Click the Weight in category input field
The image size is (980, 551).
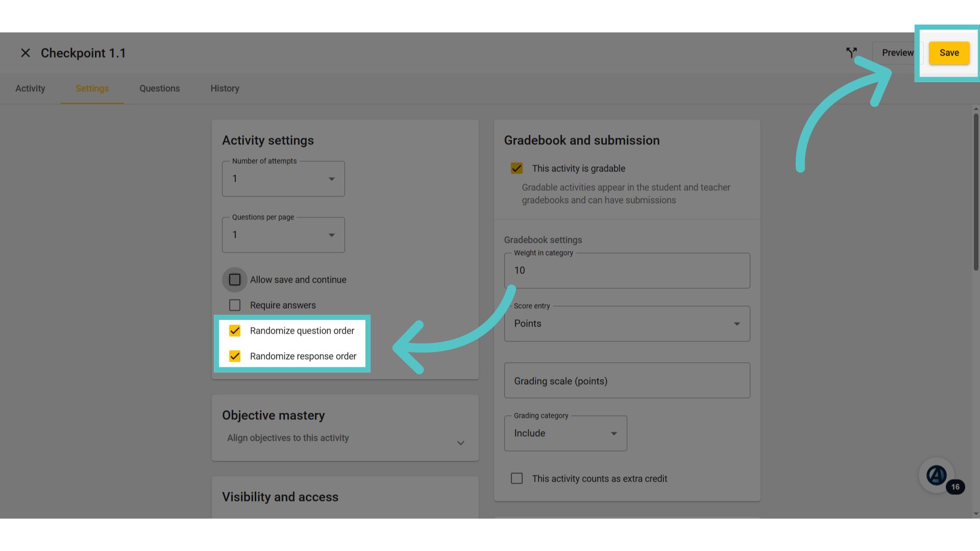click(627, 270)
